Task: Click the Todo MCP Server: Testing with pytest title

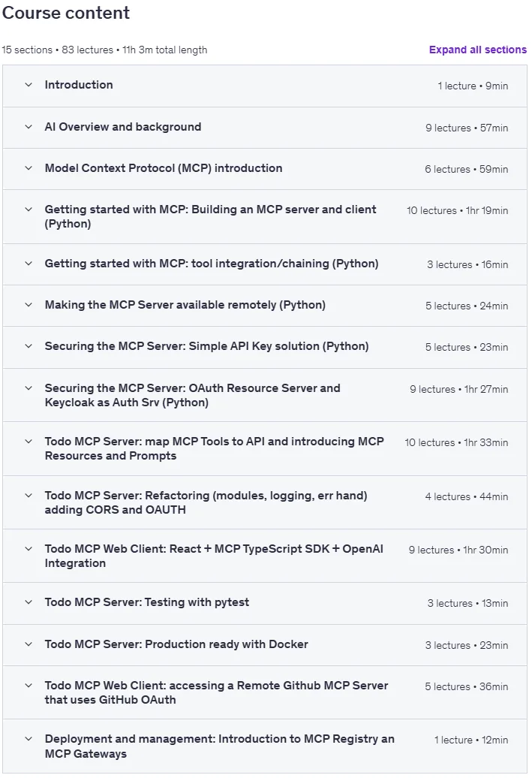Action: [147, 602]
